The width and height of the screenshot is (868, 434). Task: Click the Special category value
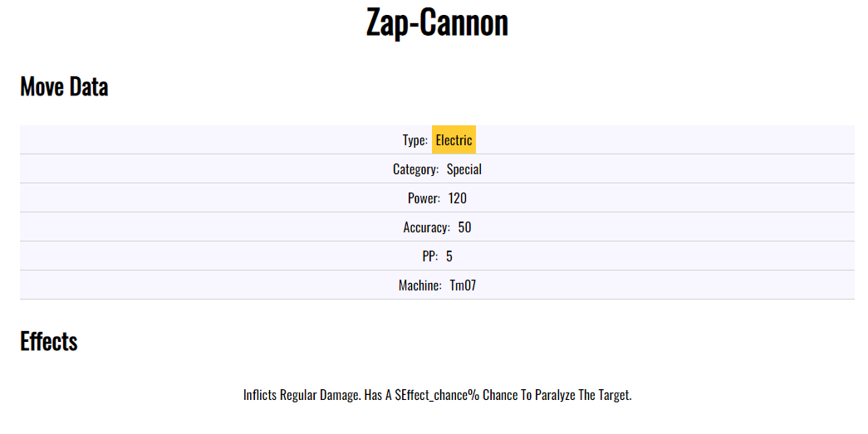click(x=464, y=169)
